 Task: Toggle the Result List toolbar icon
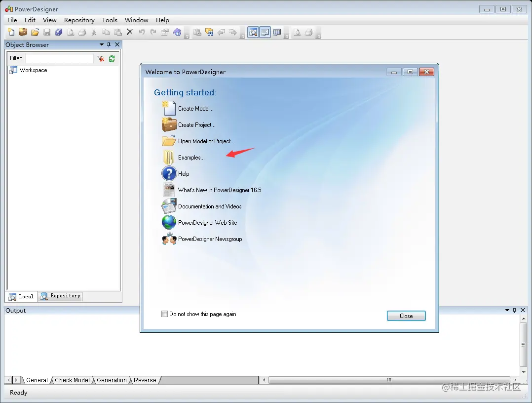[277, 32]
